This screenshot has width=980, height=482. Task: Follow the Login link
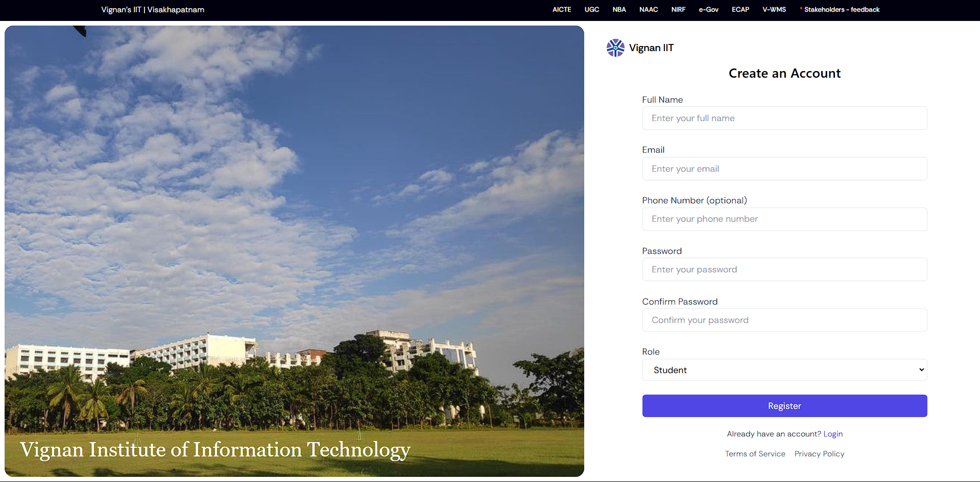(x=832, y=434)
